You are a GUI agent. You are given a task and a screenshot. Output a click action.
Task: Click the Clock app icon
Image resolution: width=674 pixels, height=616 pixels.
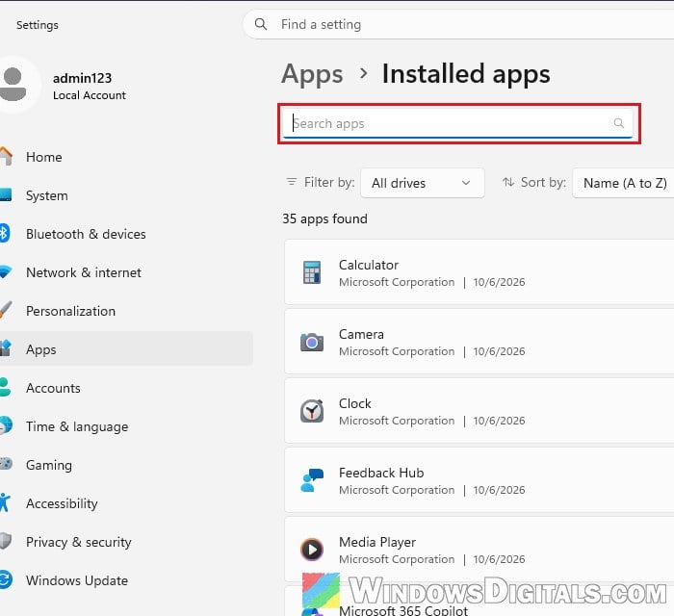click(312, 411)
